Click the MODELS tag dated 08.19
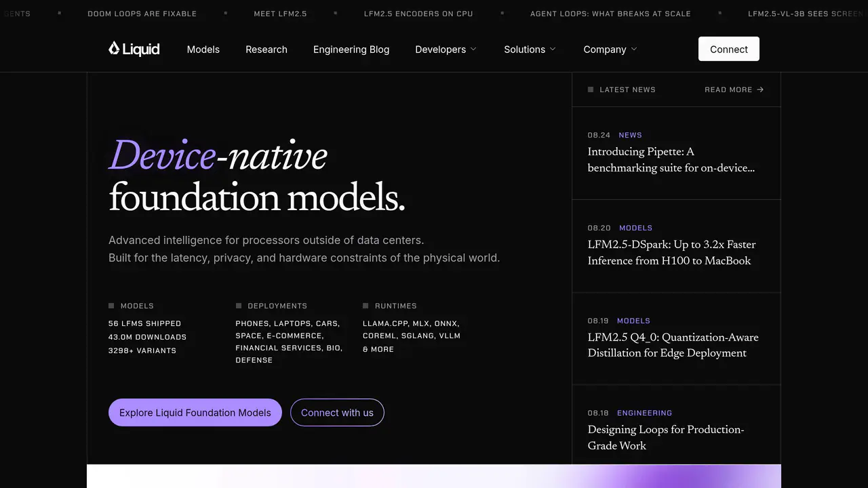The height and width of the screenshot is (488, 868). pyautogui.click(x=633, y=321)
